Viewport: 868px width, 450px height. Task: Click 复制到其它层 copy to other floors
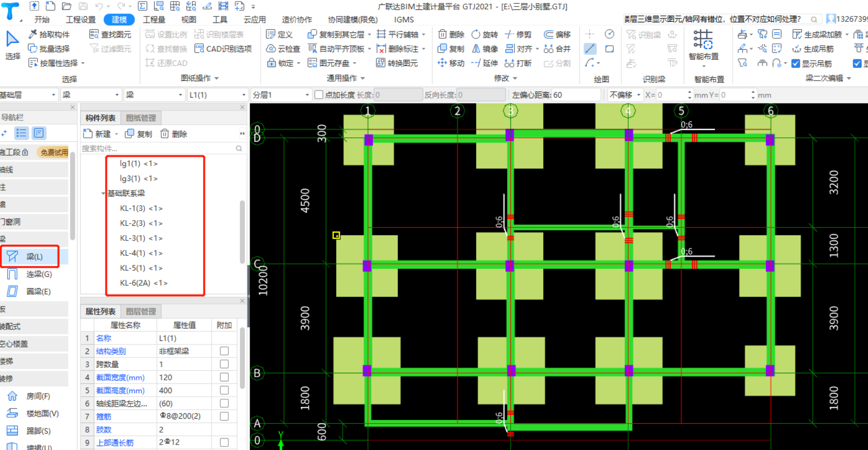336,34
